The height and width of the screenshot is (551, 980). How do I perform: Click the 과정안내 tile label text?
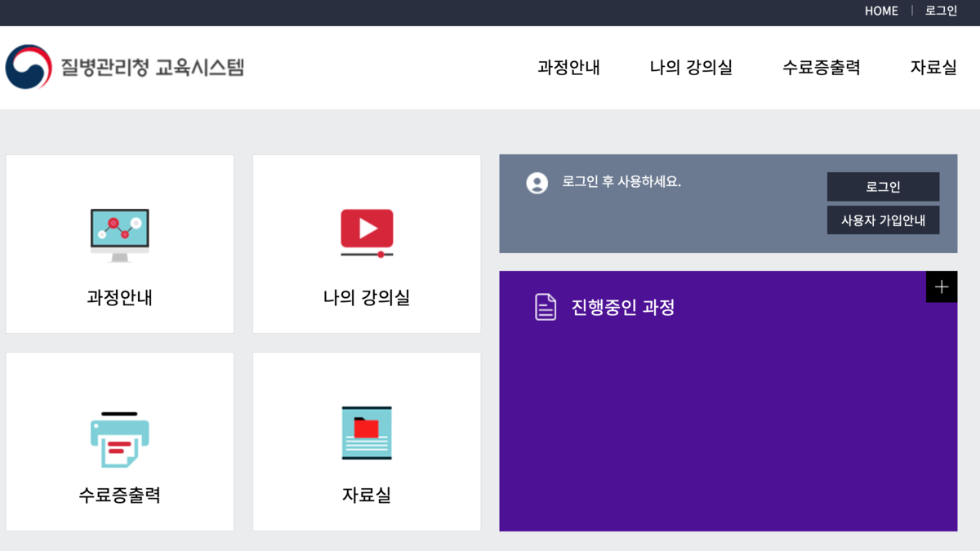pos(119,298)
